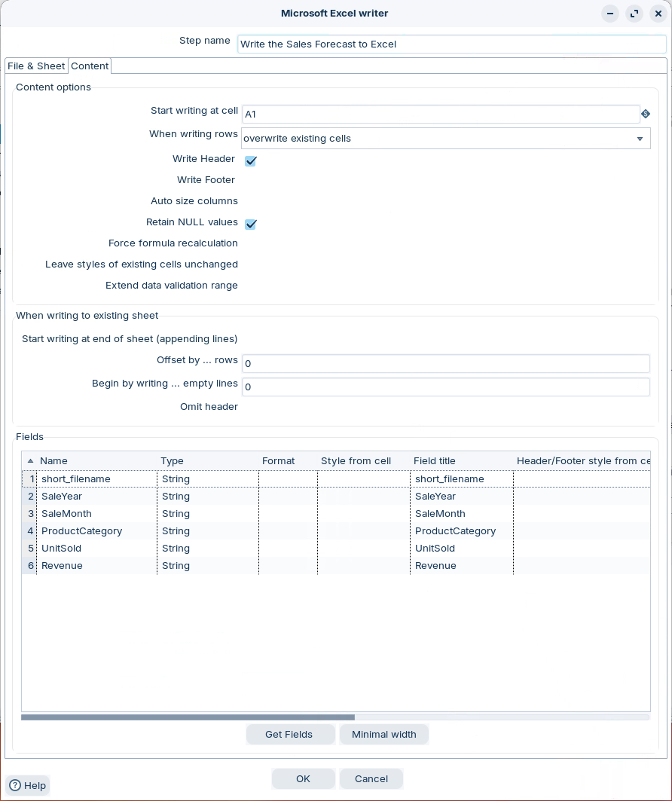
Task: Uncheck the Write Header checkbox
Action: pyautogui.click(x=251, y=161)
